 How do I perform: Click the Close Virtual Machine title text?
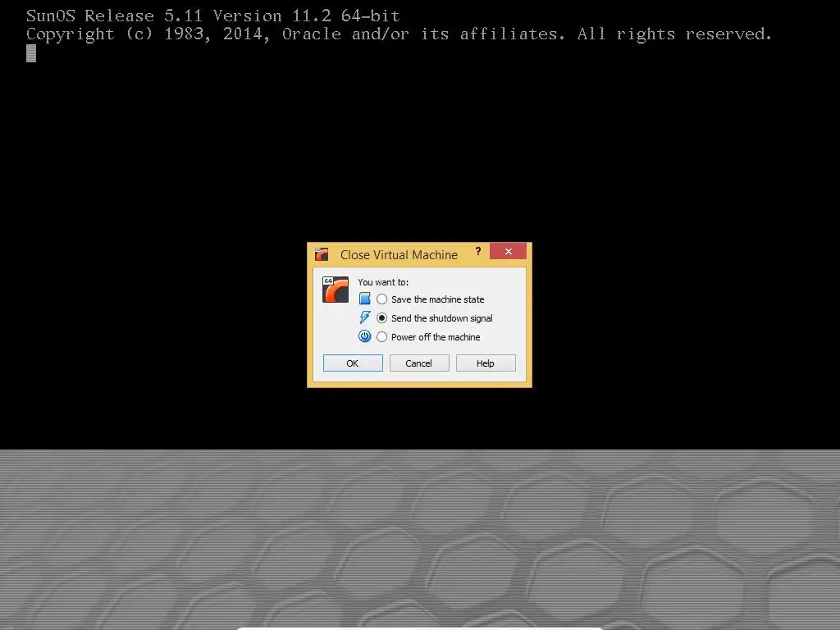point(399,254)
